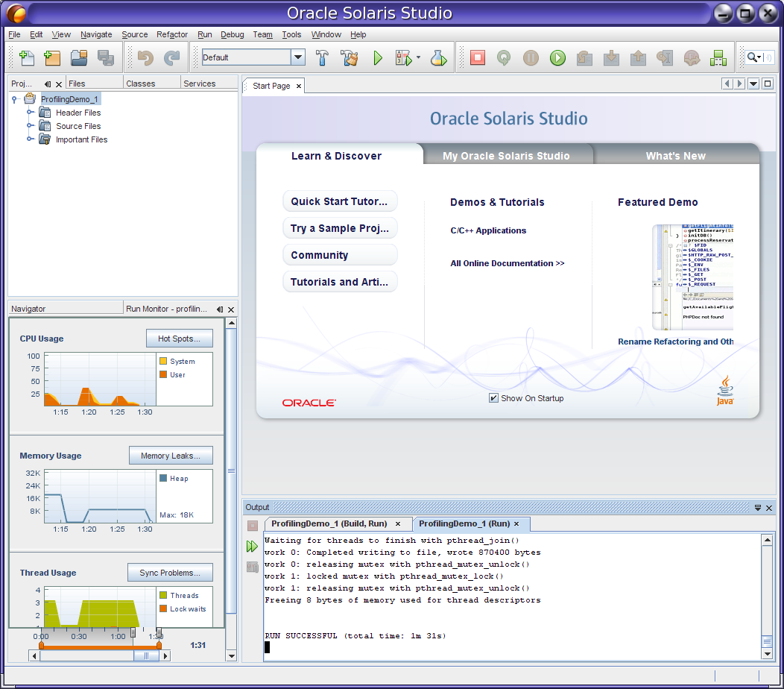Click Try a Sample Project button
784x689 pixels.
[x=340, y=228]
